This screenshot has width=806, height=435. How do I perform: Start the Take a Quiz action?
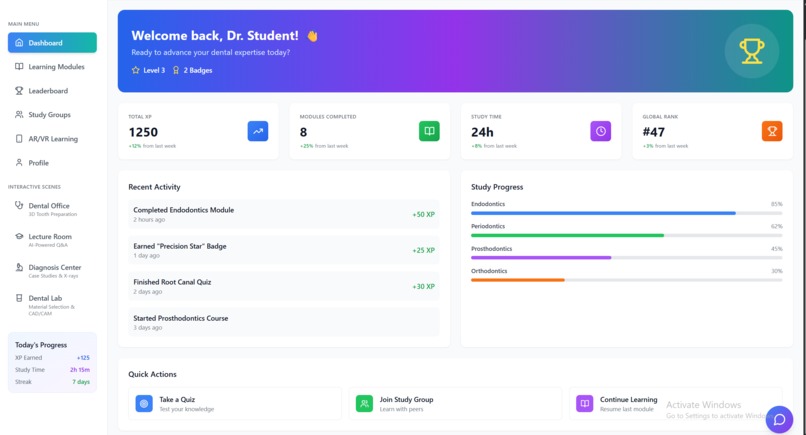235,404
